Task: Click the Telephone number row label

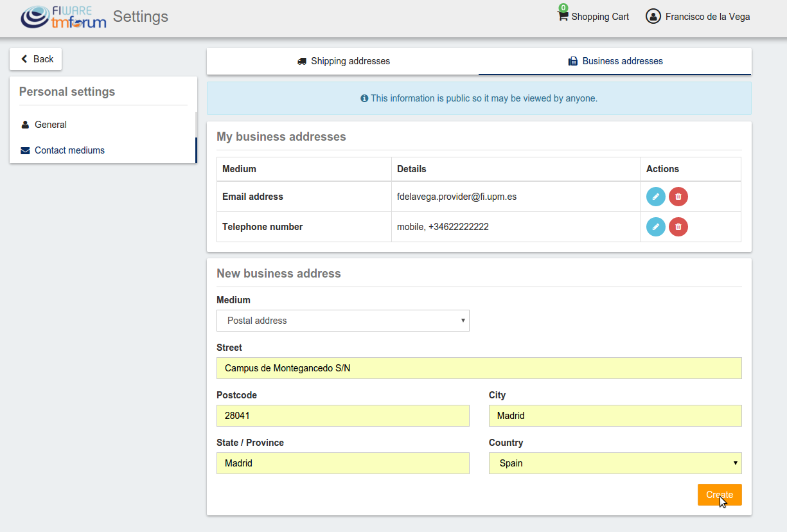Action: coord(262,227)
